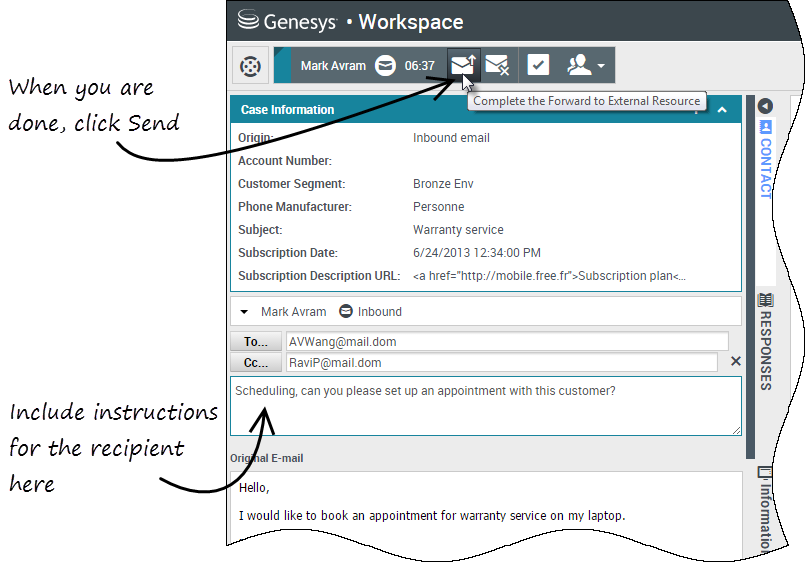Image resolution: width=806 pixels, height=563 pixels.
Task: Open the CONTACT side tab
Action: tap(765, 160)
